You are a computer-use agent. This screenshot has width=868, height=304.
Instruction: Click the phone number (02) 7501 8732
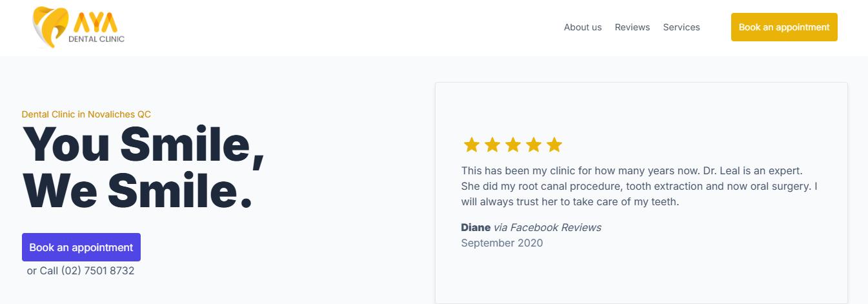click(97, 271)
